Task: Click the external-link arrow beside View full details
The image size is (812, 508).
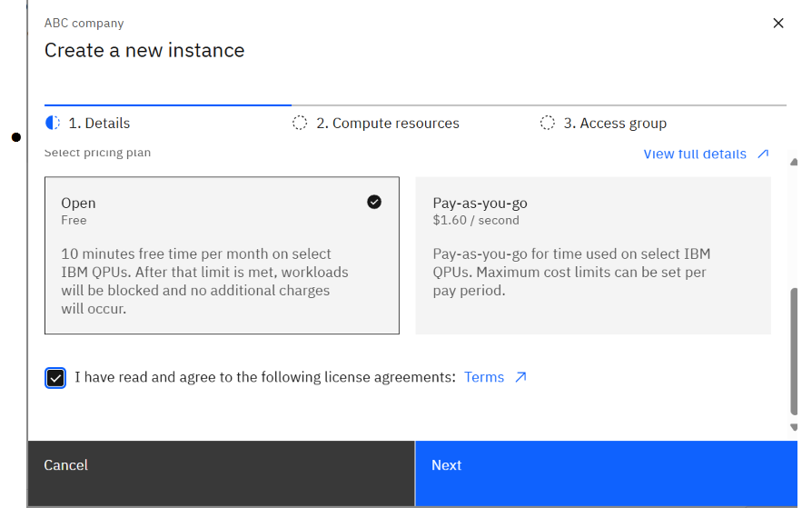Action: click(762, 154)
